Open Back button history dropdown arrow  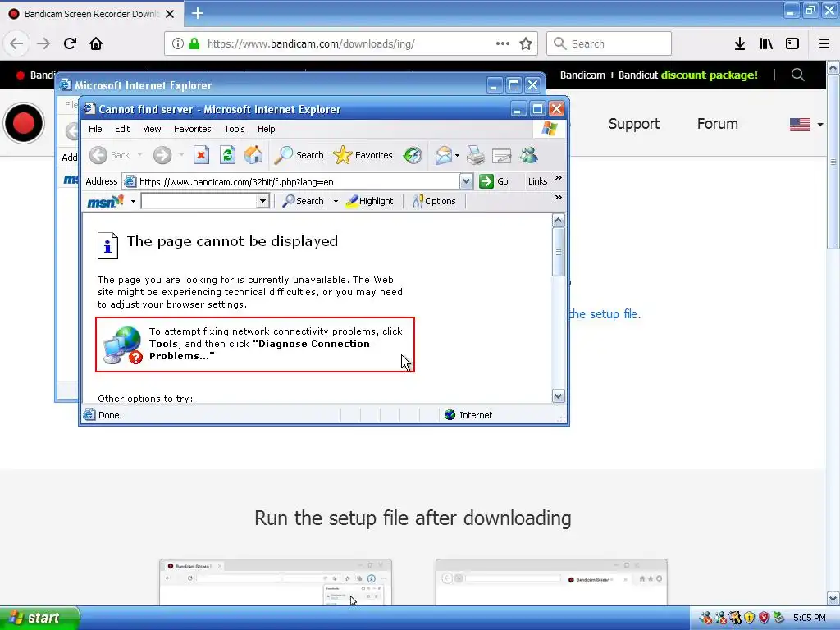139,155
